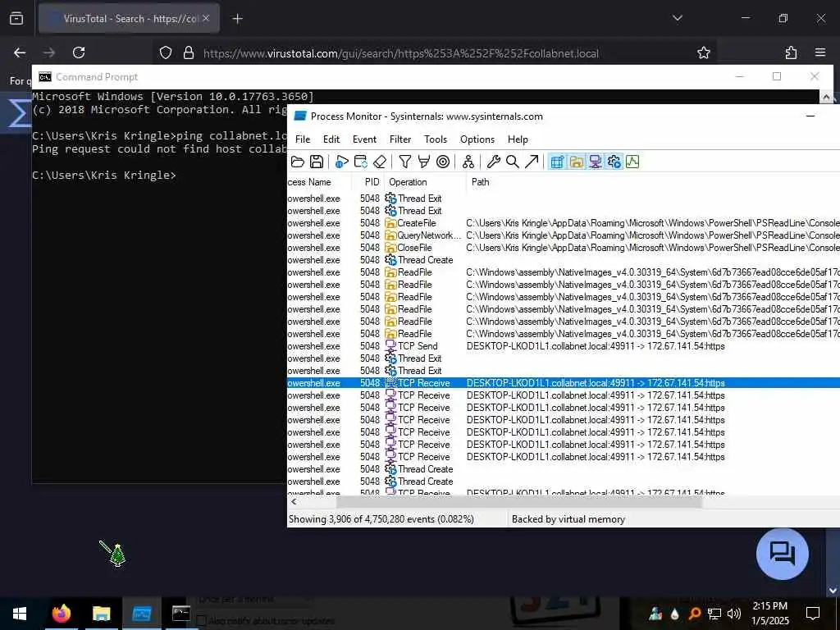Image resolution: width=840 pixels, height=630 pixels.
Task: Open a new Firefox tab
Action: [x=237, y=19]
